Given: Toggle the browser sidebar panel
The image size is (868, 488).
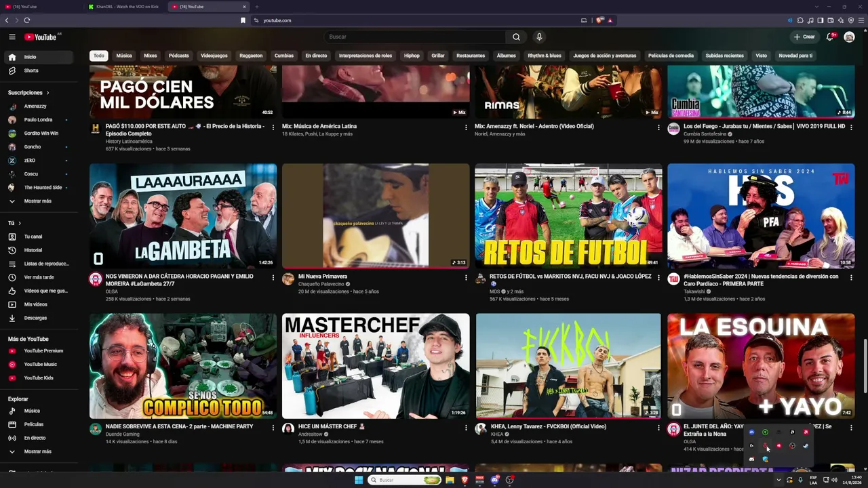Looking at the screenshot, I should [x=821, y=20].
